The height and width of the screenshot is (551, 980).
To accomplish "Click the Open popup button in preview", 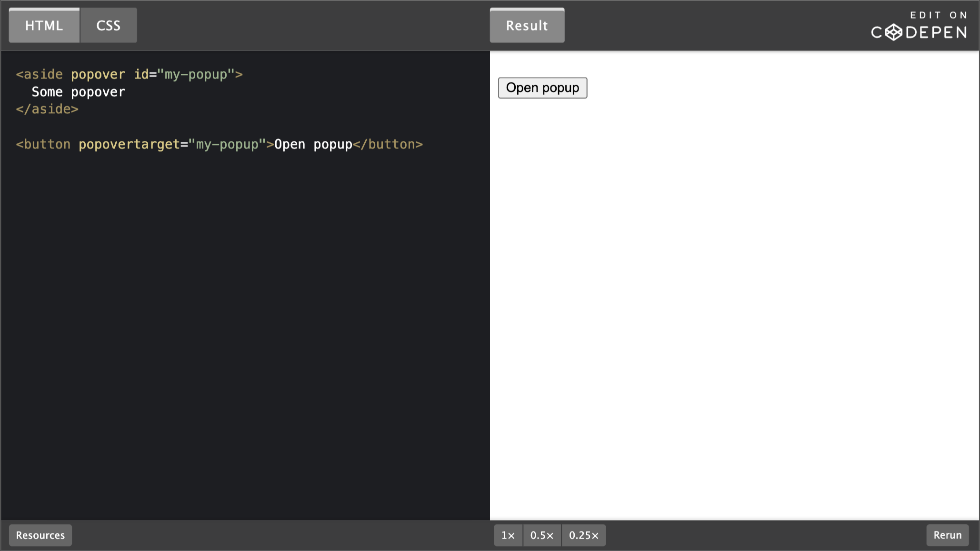I will point(542,88).
